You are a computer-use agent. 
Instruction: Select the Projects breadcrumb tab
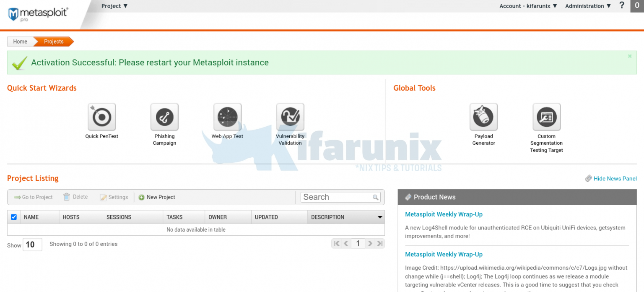[x=53, y=42]
